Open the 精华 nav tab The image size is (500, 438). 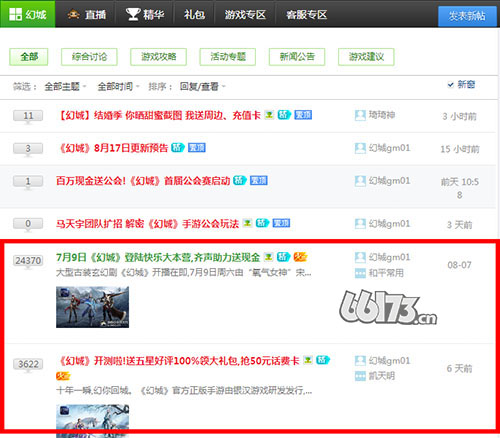coord(145,14)
